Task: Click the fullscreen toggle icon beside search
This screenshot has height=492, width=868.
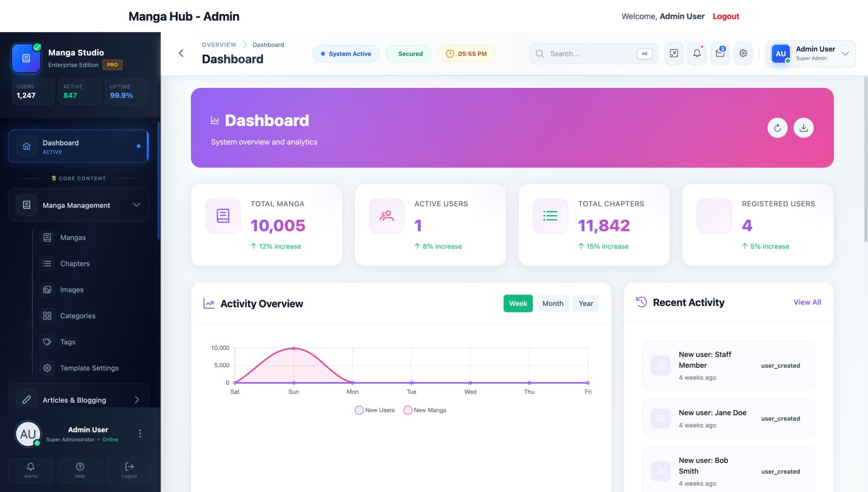Action: pyautogui.click(x=674, y=54)
